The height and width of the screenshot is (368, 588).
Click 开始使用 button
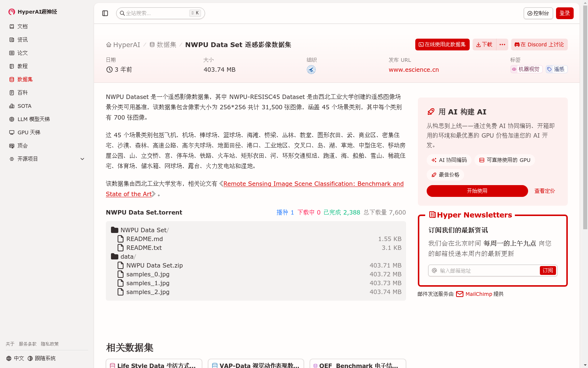pyautogui.click(x=477, y=191)
